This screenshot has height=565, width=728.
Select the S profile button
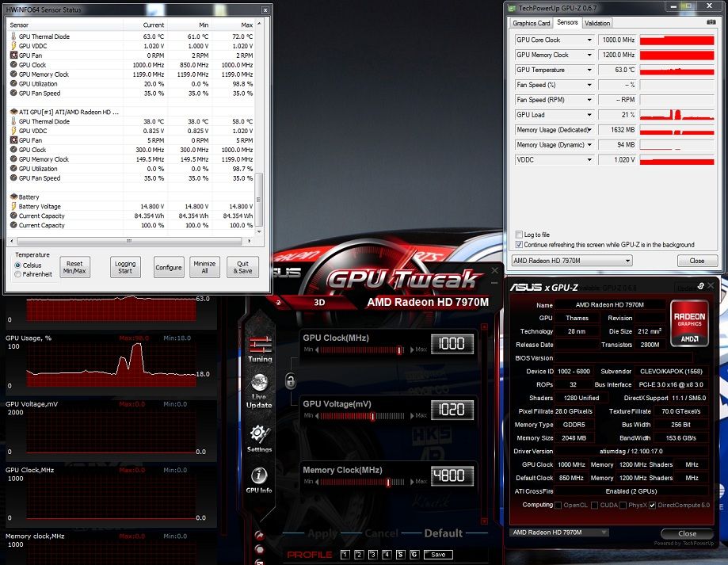(401, 555)
